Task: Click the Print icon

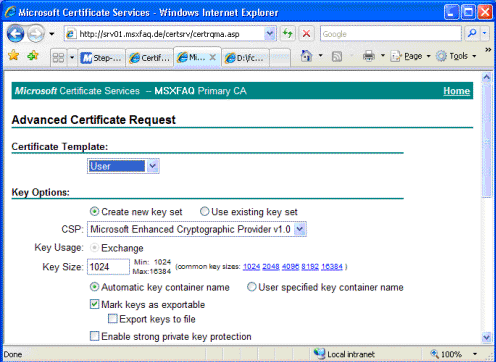Action: coord(369,56)
